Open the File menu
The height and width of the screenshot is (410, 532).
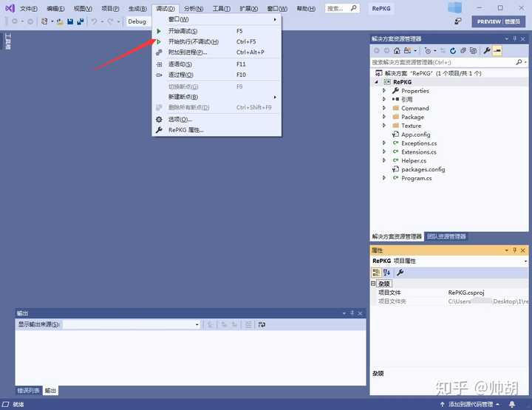coord(29,8)
